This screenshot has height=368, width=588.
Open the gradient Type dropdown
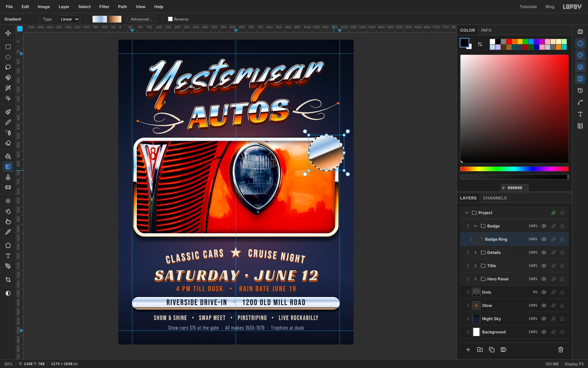point(69,19)
